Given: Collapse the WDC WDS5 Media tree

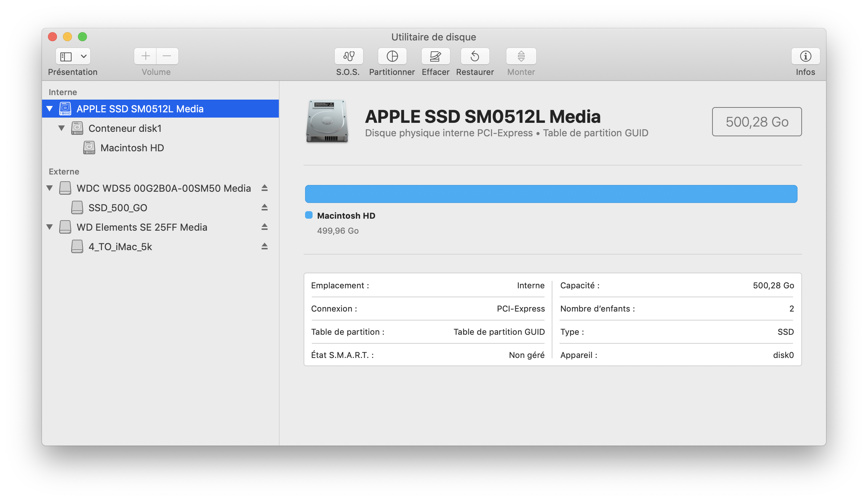Looking at the screenshot, I should [49, 188].
